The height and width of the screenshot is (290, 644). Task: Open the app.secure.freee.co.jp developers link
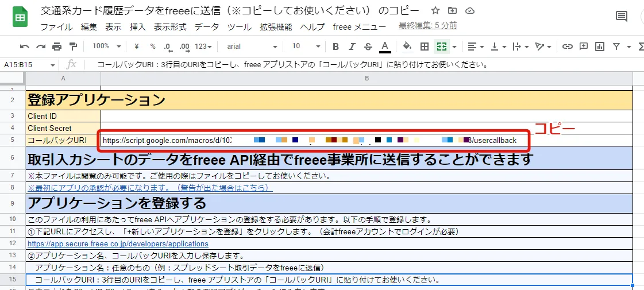pos(118,243)
